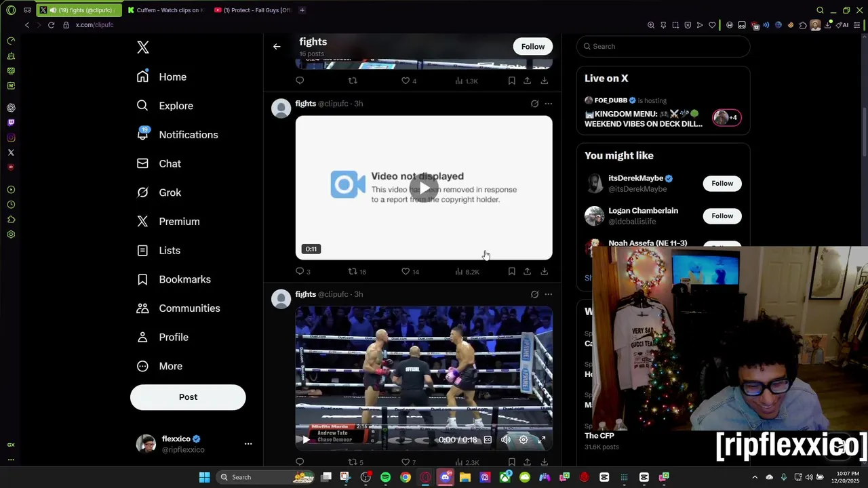Open FOE DUBB live space
The width and height of the screenshot is (868, 488).
coord(663,113)
